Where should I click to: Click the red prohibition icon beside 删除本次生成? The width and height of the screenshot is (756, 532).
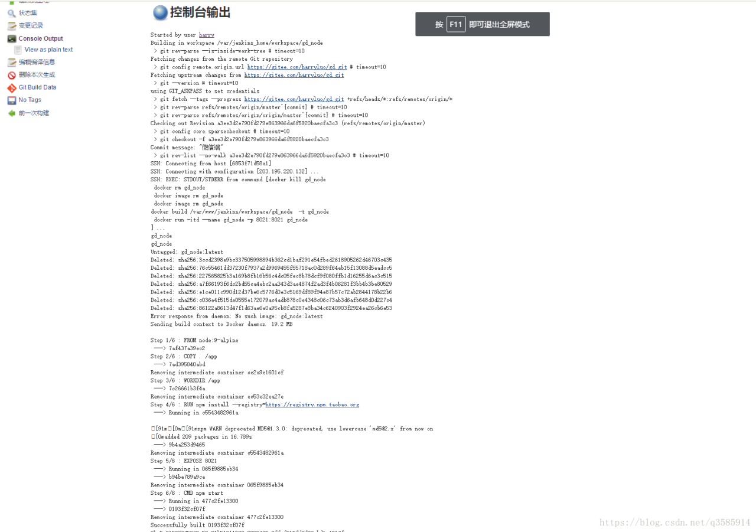pos(12,75)
